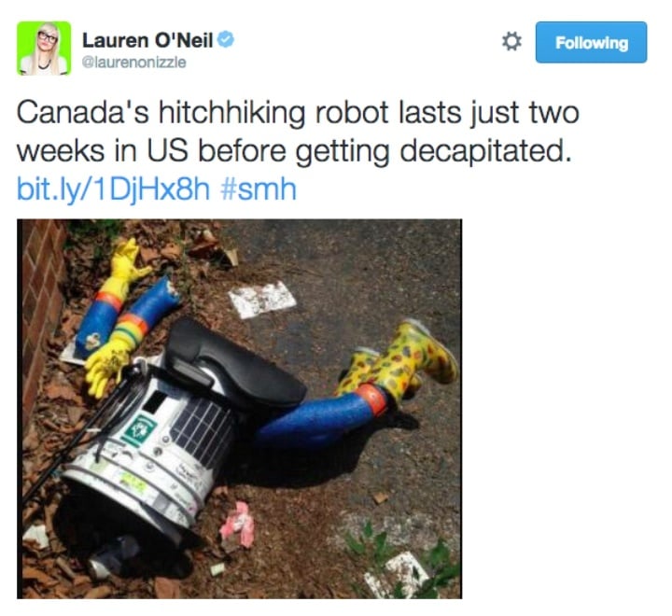The width and height of the screenshot is (672, 616).
Task: Click the crushed can near the robot's base
Action: pyautogui.click(x=111, y=557)
